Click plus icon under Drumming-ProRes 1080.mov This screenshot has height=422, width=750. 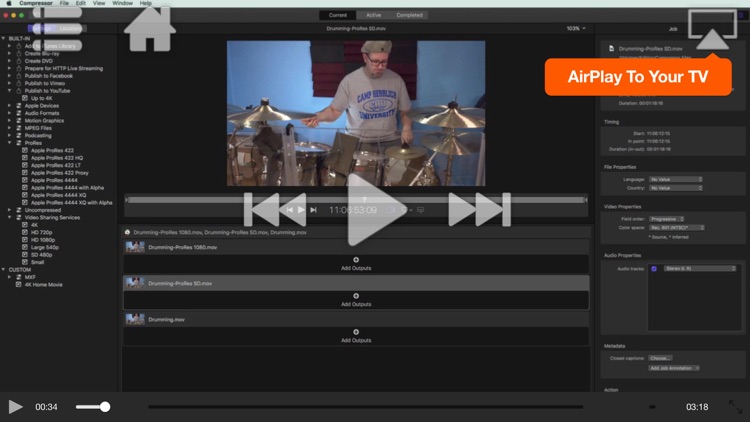click(356, 260)
